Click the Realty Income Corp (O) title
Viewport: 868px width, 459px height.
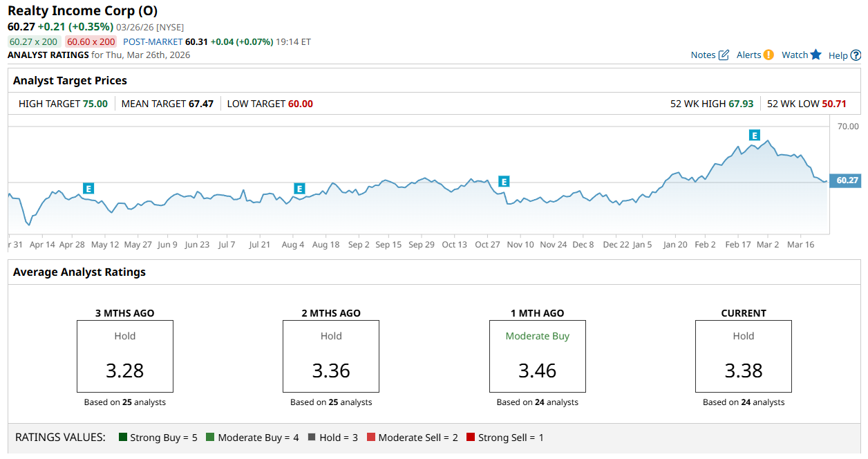click(x=83, y=11)
